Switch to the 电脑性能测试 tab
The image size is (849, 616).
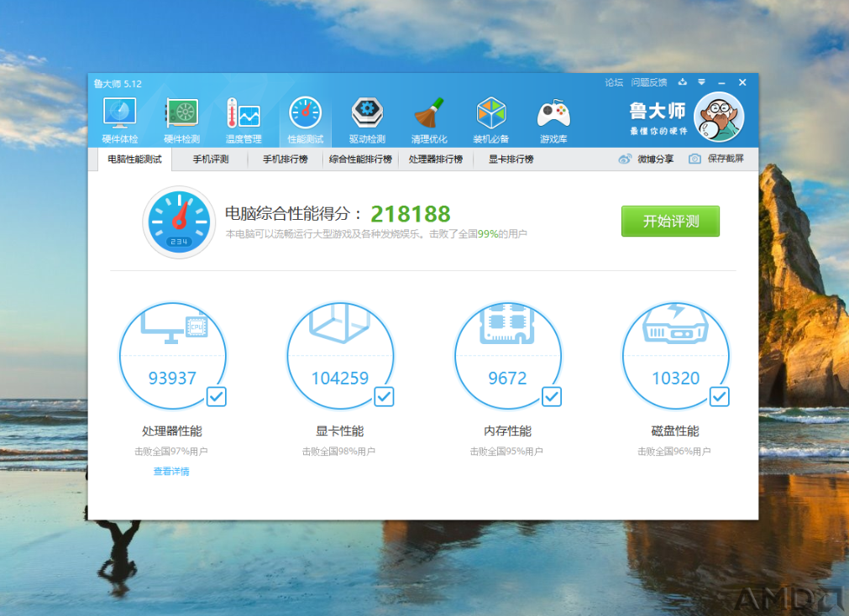click(135, 159)
